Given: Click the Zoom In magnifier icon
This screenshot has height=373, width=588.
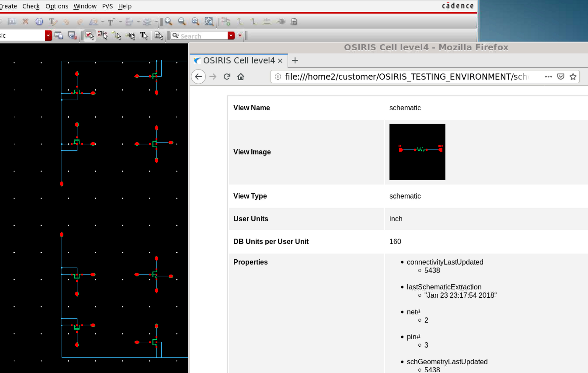Looking at the screenshot, I should click(x=168, y=21).
